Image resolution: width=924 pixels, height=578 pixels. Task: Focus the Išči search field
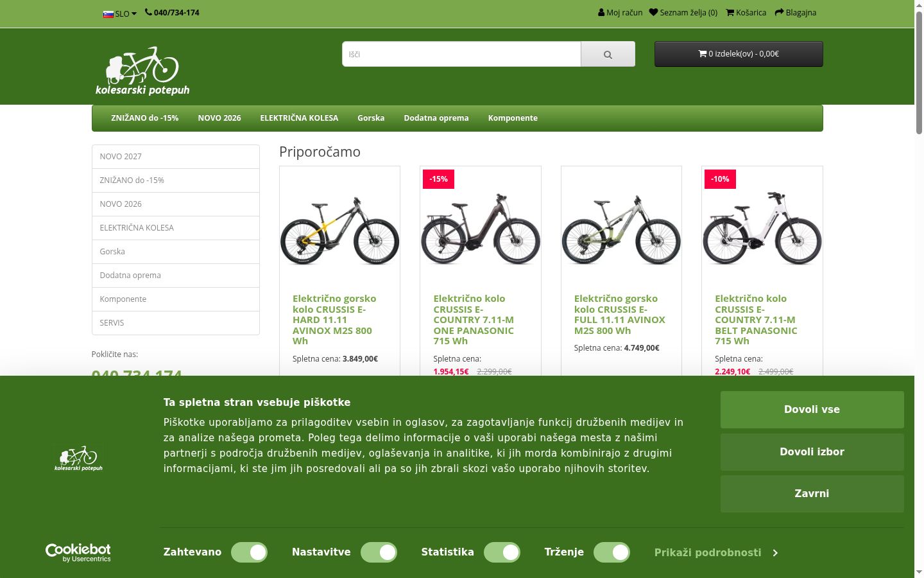(x=461, y=54)
